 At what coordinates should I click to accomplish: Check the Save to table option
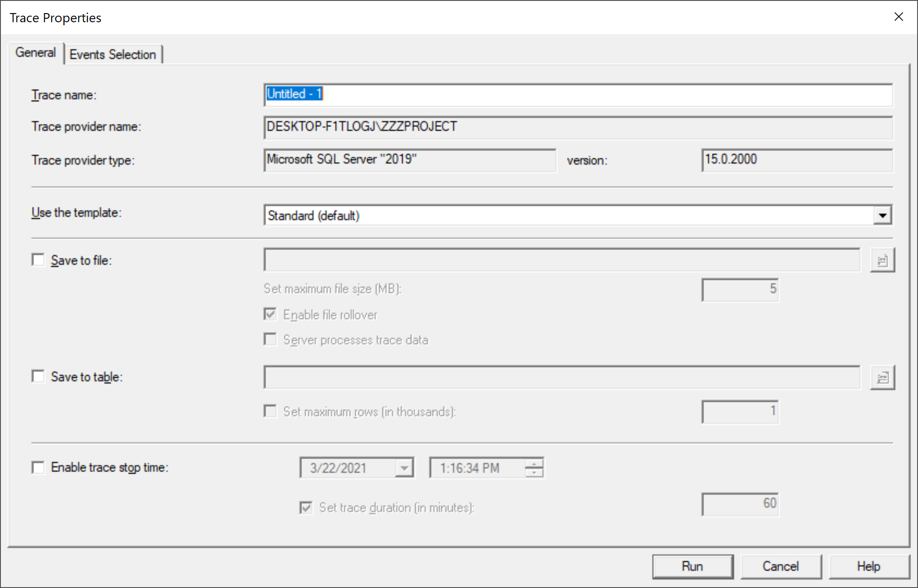pos(38,376)
